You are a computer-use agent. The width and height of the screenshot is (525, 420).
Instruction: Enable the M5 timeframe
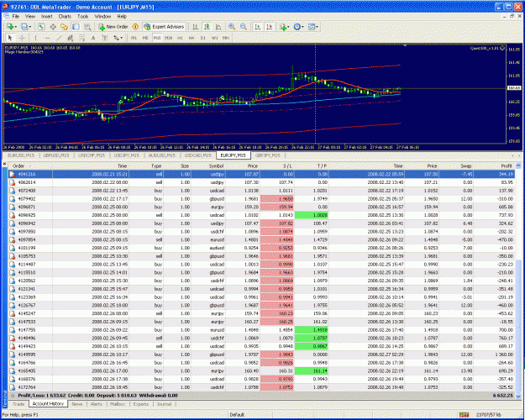click(x=145, y=38)
